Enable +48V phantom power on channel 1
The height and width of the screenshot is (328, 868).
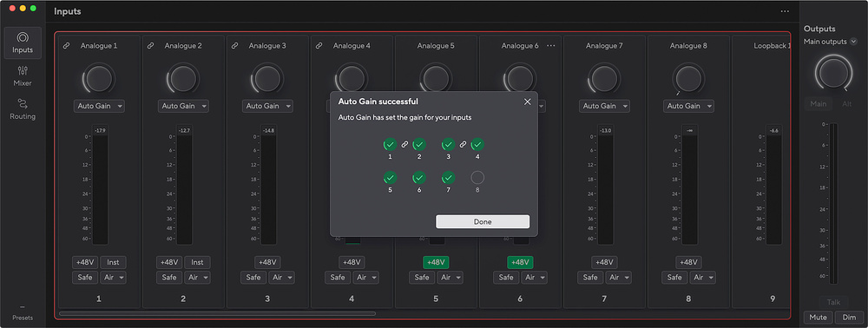point(85,262)
